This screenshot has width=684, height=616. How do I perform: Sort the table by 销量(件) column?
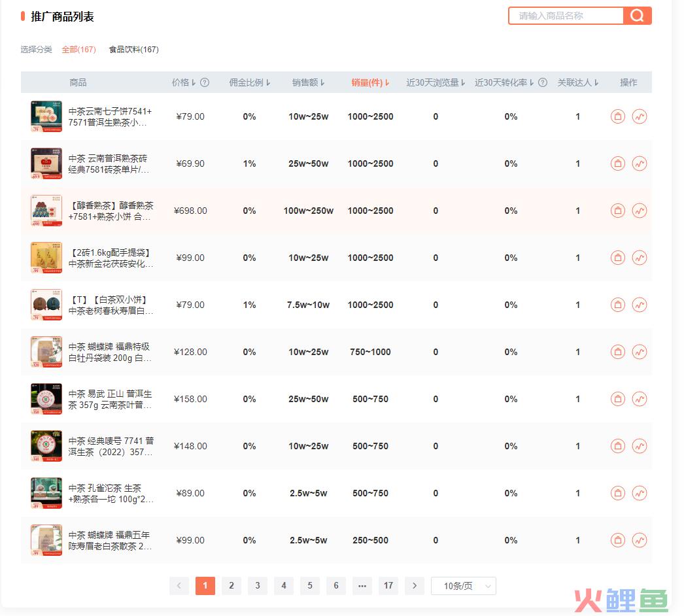click(x=370, y=82)
